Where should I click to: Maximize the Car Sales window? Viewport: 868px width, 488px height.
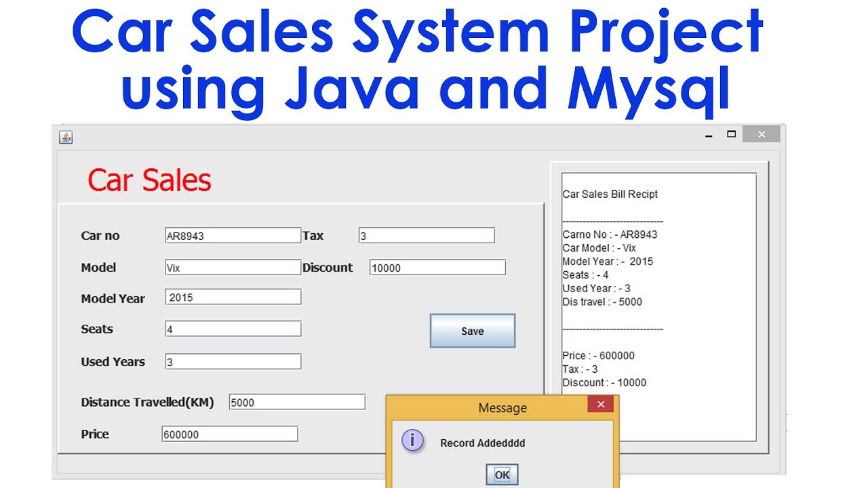731,134
